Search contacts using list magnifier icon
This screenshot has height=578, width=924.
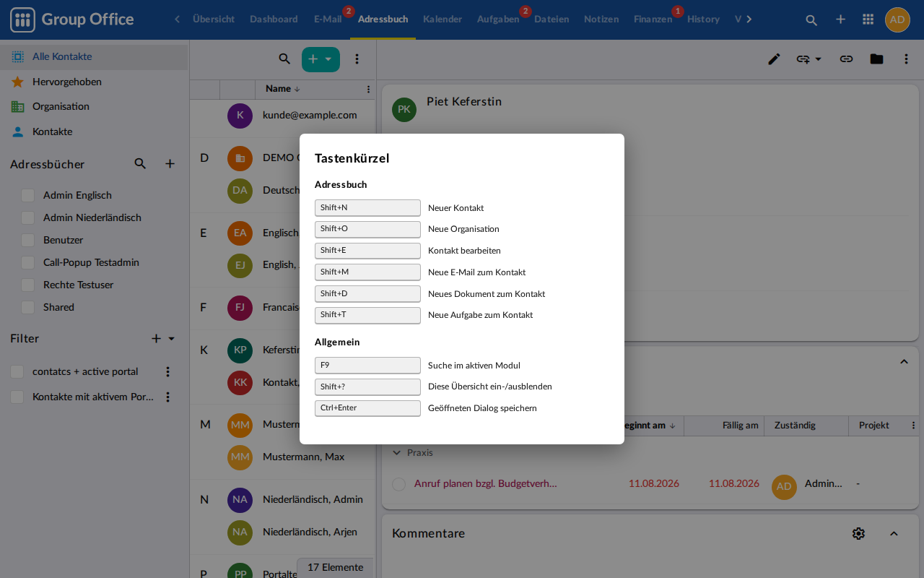point(284,59)
